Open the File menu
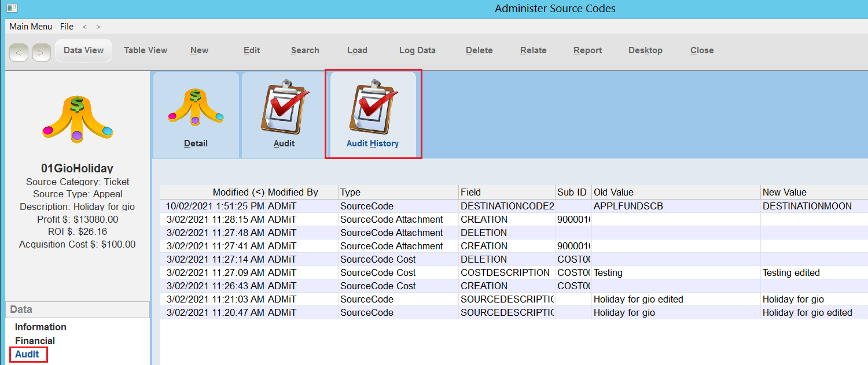The height and width of the screenshot is (365, 868). click(67, 27)
